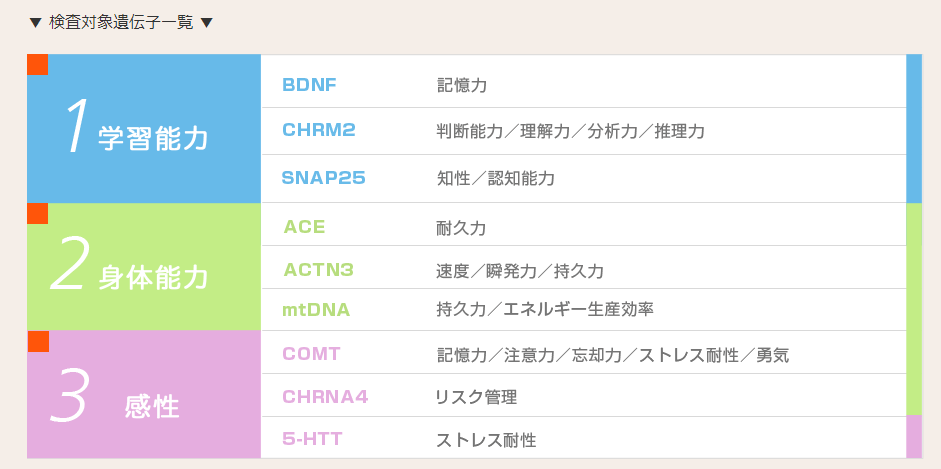Select the 5-HTT gene name
The width and height of the screenshot is (941, 469).
312,440
